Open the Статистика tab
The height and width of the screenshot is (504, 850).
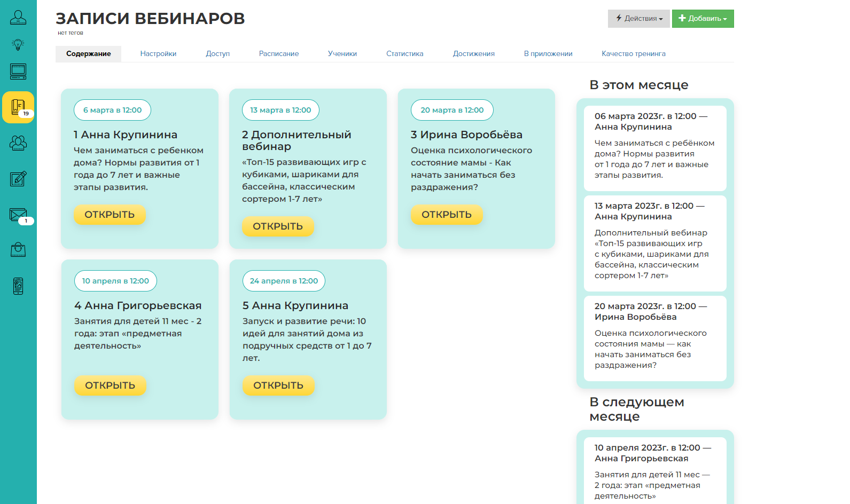pyautogui.click(x=405, y=54)
